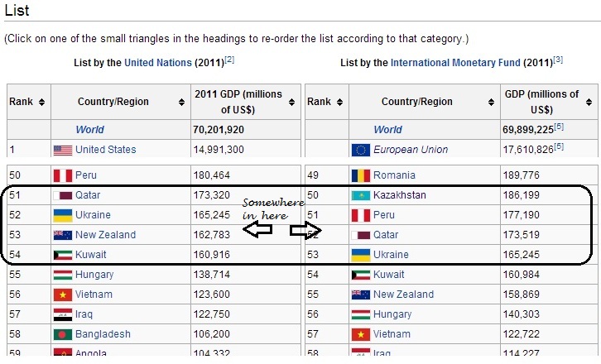This screenshot has width=601, height=364.
Task: Sort UN list by Country/Region arrows
Action: [x=181, y=102]
